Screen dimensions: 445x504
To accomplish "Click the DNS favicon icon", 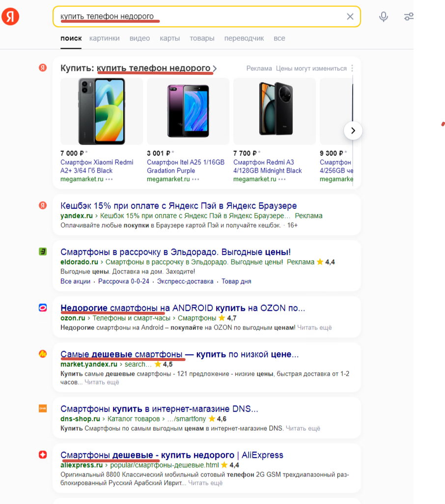I will (43, 408).
